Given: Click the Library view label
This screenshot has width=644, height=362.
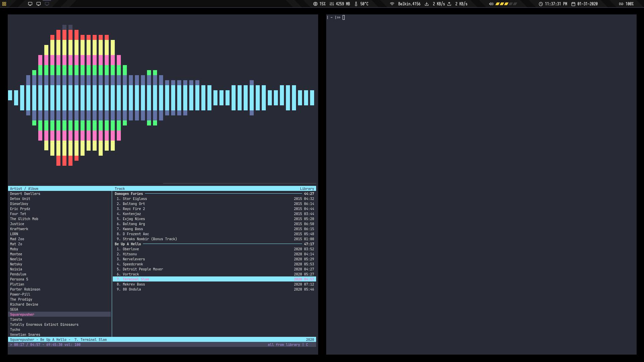Looking at the screenshot, I should [x=307, y=189].
